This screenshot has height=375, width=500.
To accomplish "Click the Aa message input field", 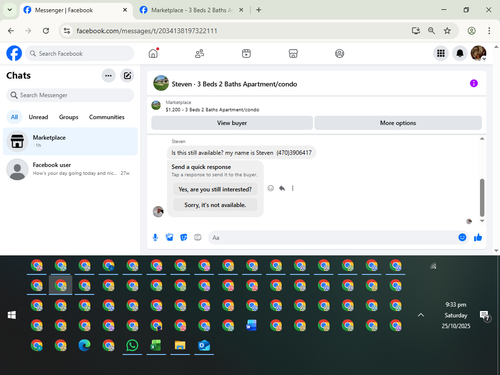I will point(333,238).
